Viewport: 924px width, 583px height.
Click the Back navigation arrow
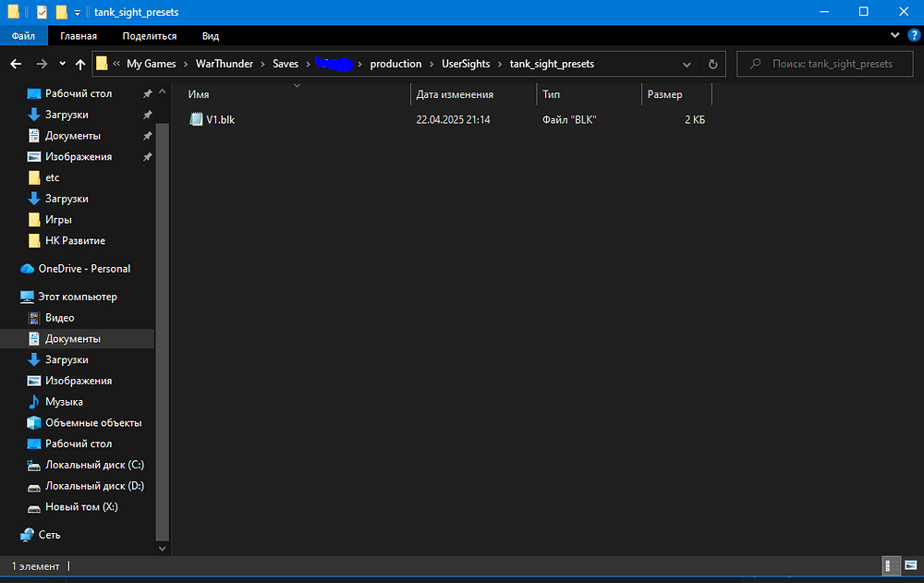click(x=16, y=65)
